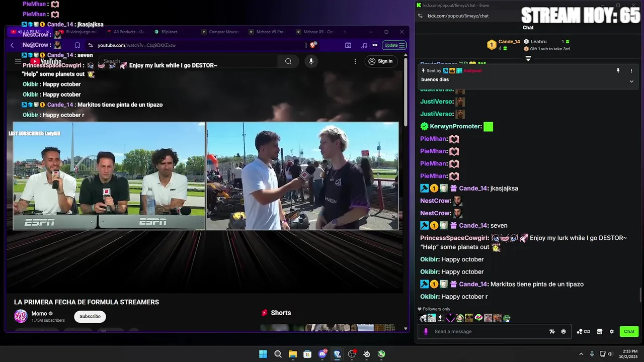This screenshot has width=644, height=362.
Task: Click the YouTube search magnifier button
Action: pyautogui.click(x=288, y=61)
